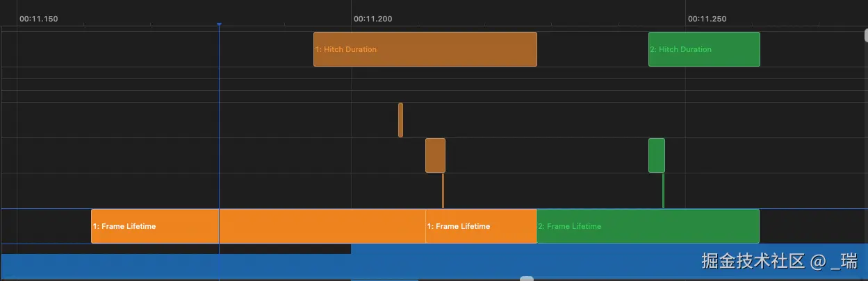Click the 00:11.250 ruler timestamp
Screen dimensions: 868x281
point(707,19)
